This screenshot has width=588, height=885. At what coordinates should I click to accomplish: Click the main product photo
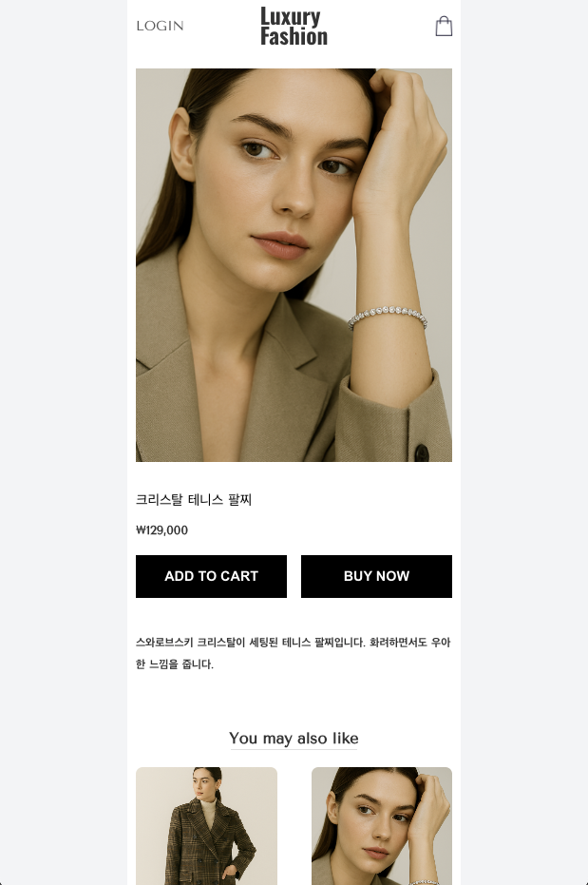[x=294, y=265]
